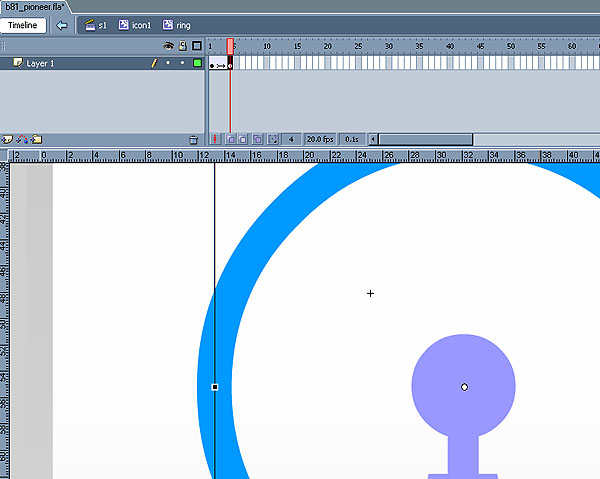Screen dimensions: 600x479
Task: Insert a new layer
Action: coord(7,139)
